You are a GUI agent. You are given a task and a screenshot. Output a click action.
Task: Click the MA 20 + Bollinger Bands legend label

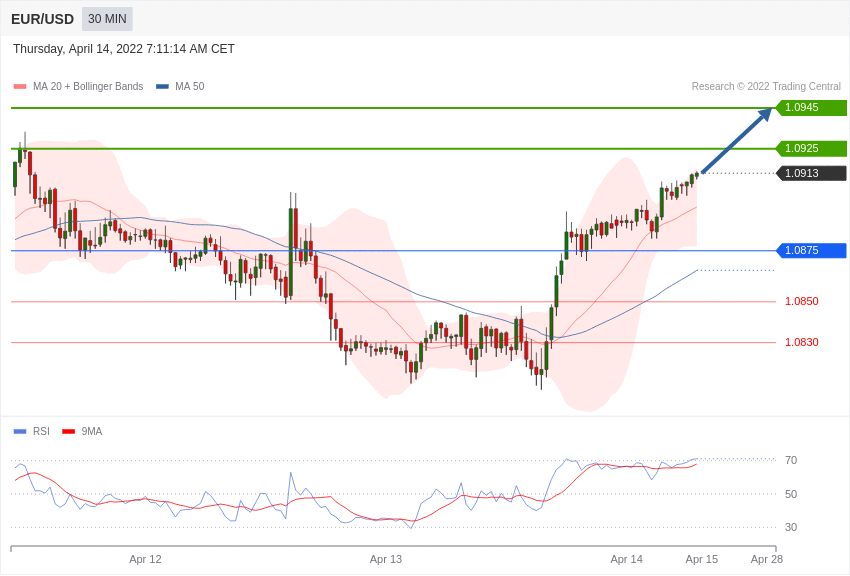(88, 86)
